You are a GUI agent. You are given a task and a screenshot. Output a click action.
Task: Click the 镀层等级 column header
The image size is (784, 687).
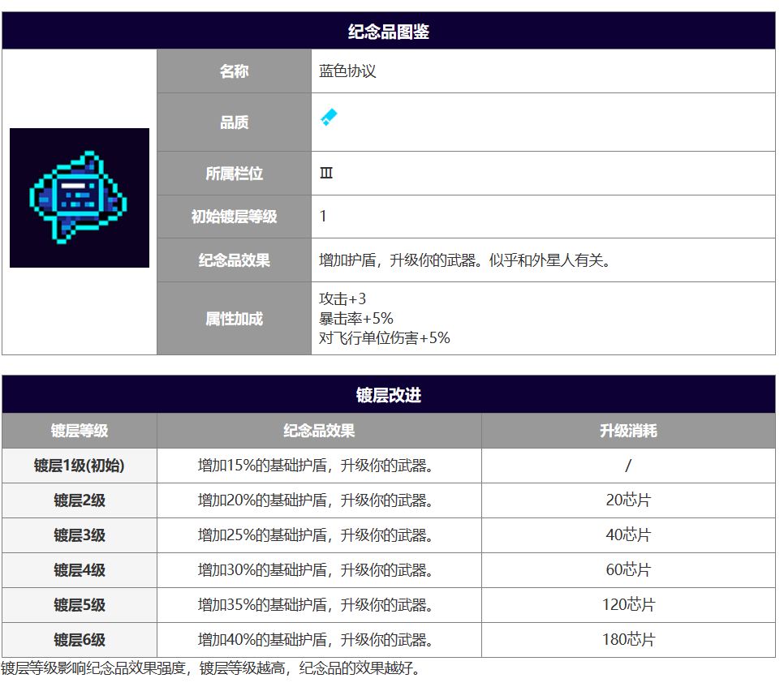pyautogui.click(x=80, y=431)
